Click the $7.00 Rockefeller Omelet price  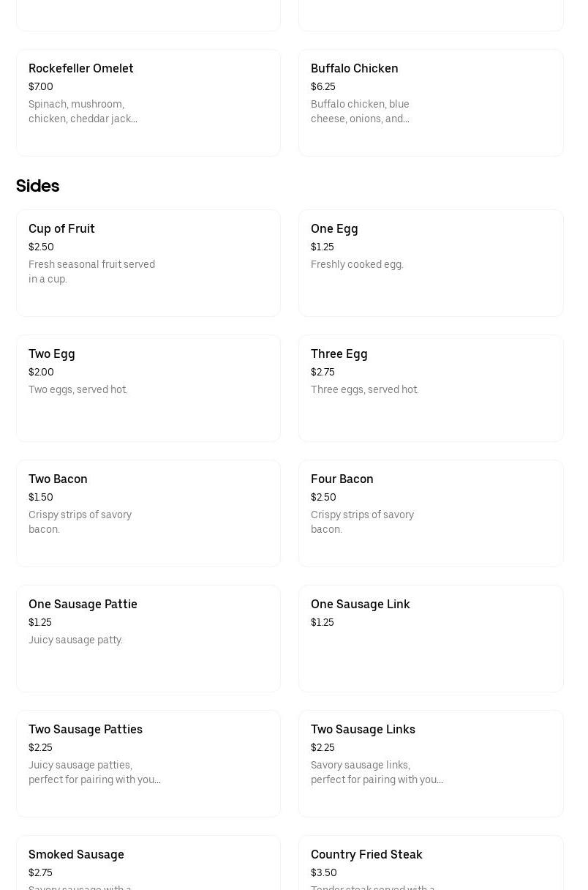[x=41, y=86]
